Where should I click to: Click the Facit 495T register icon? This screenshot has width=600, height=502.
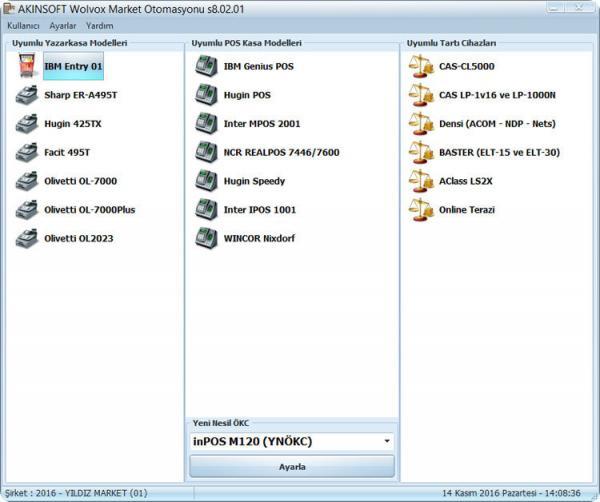click(27, 152)
